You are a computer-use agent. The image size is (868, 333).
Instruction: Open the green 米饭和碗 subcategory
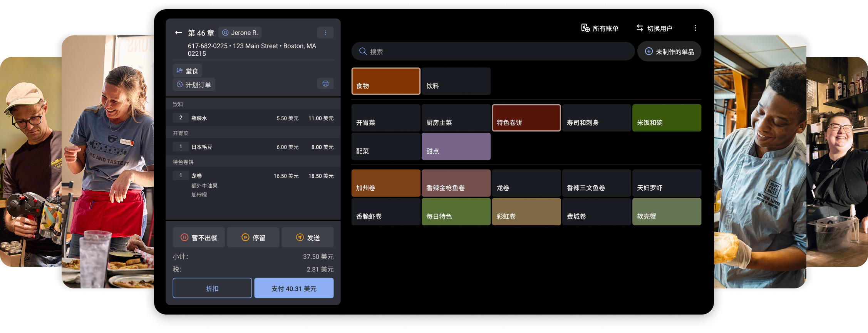click(x=667, y=118)
